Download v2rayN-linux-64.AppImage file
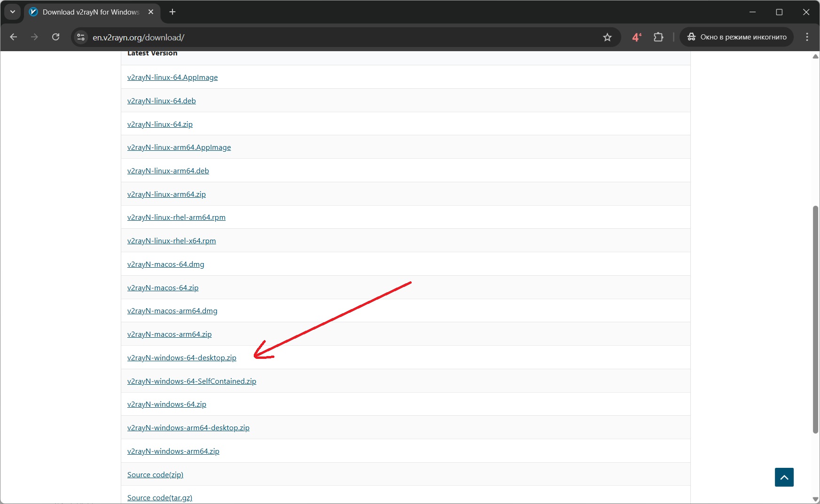Image resolution: width=820 pixels, height=504 pixels. [172, 78]
